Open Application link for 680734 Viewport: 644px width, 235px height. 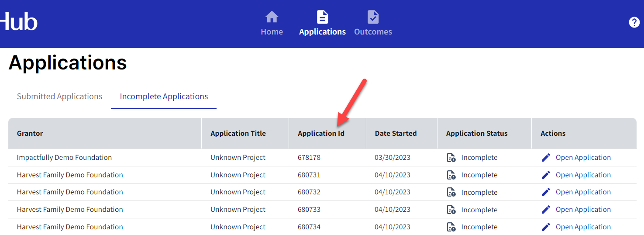[x=583, y=227]
